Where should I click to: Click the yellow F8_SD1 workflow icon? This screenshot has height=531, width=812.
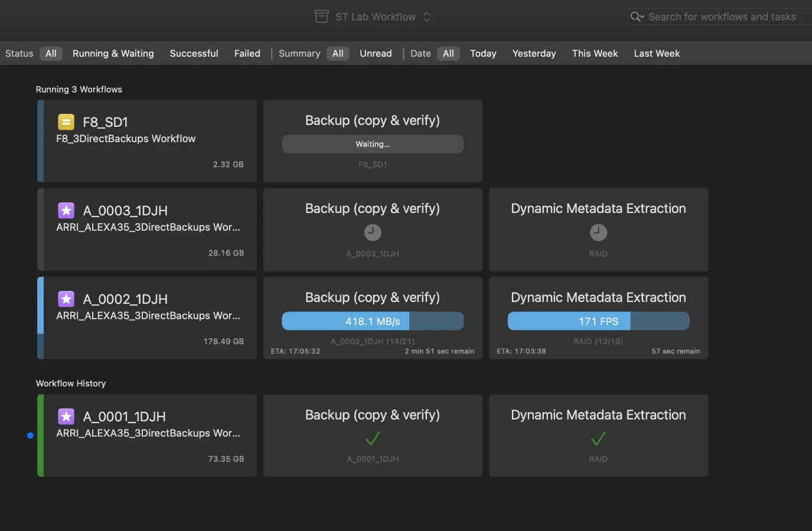coord(66,122)
